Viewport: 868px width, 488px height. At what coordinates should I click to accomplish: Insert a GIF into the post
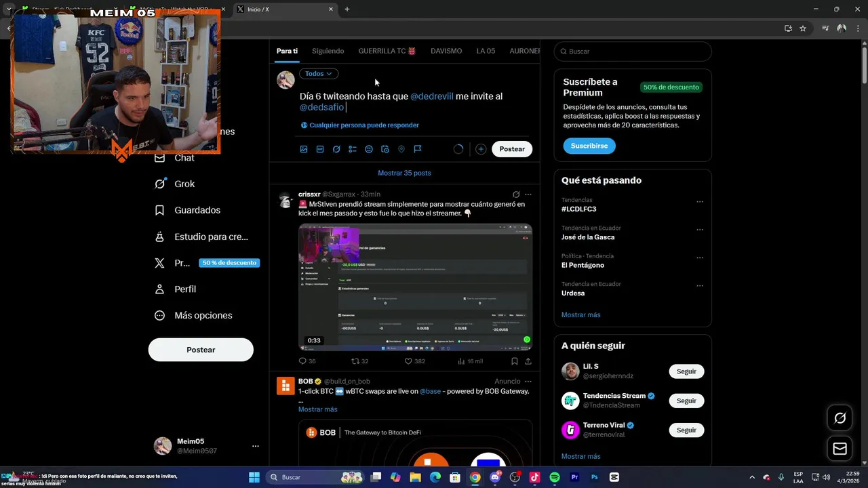click(x=320, y=149)
